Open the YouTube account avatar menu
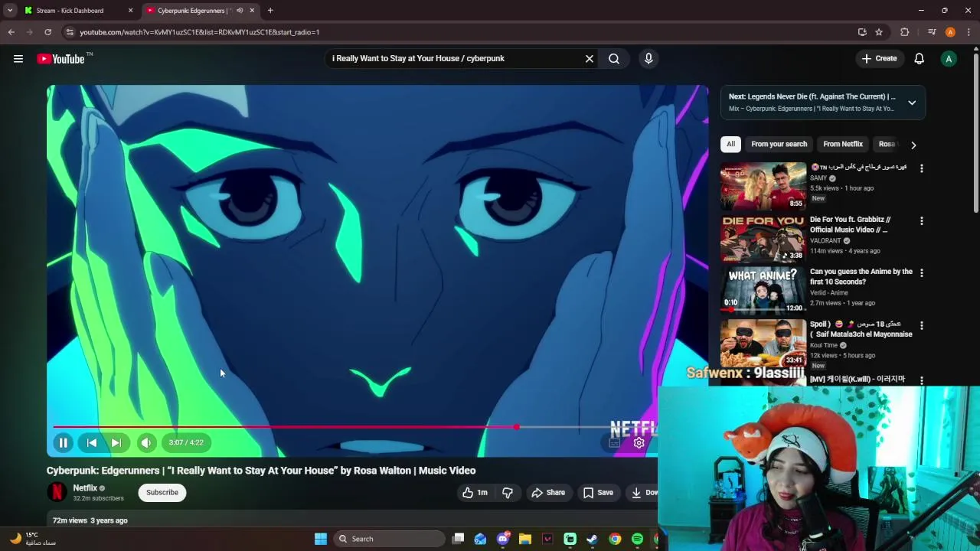The width and height of the screenshot is (980, 551). point(949,58)
